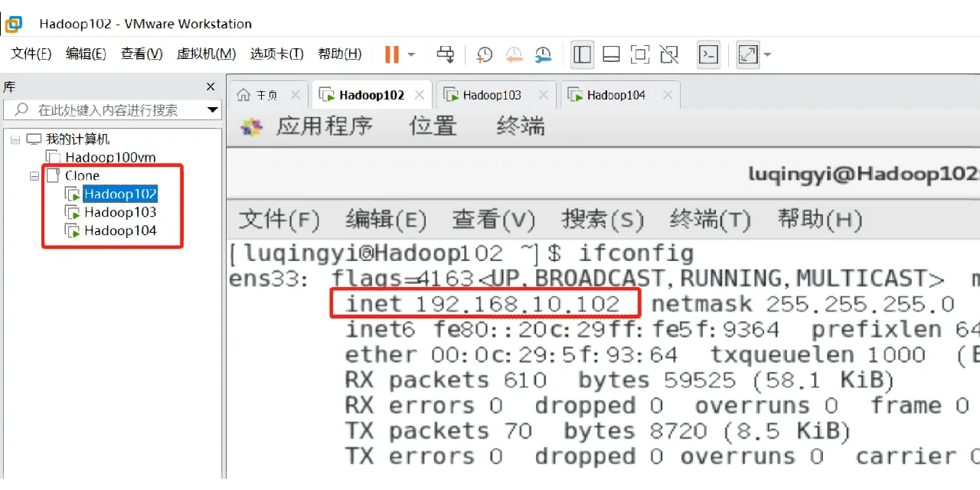Click the 应用程序 activities icon
Screen dimensions: 980x490
(x=252, y=127)
